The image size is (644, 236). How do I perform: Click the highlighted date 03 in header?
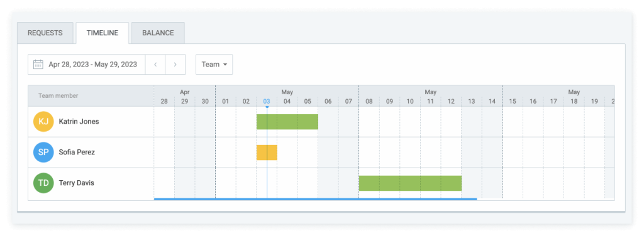pos(267,101)
